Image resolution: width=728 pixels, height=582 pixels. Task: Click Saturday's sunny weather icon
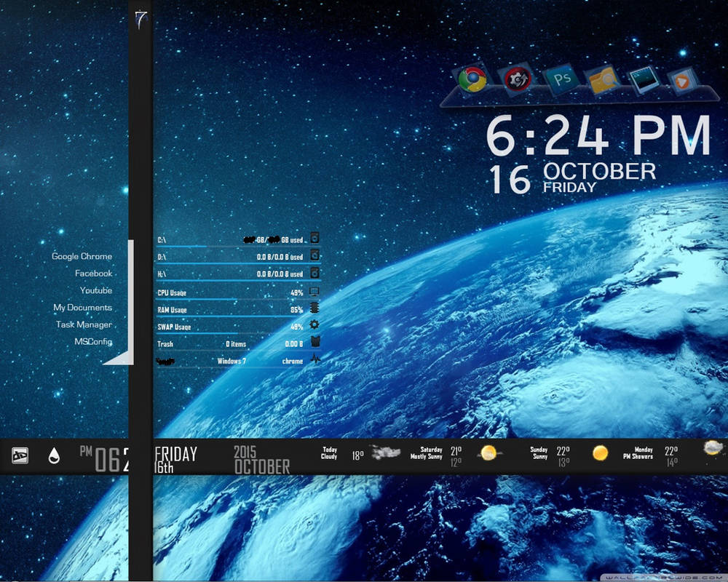click(488, 453)
